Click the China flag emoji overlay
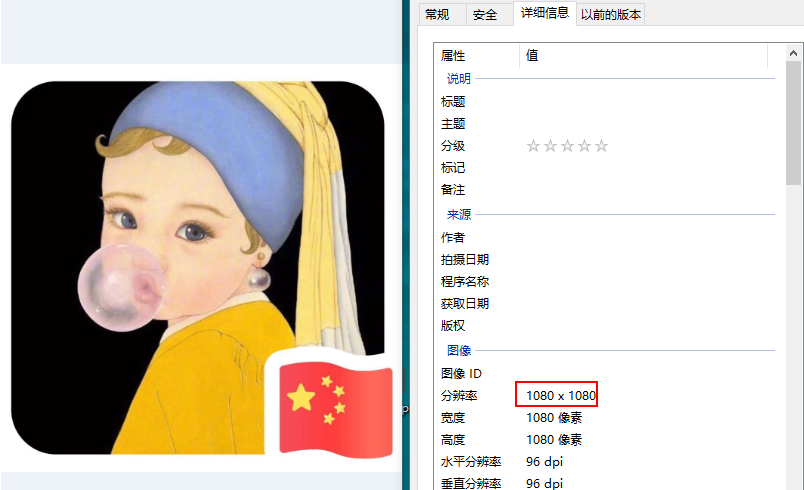This screenshot has height=490, width=804. pyautogui.click(x=336, y=409)
